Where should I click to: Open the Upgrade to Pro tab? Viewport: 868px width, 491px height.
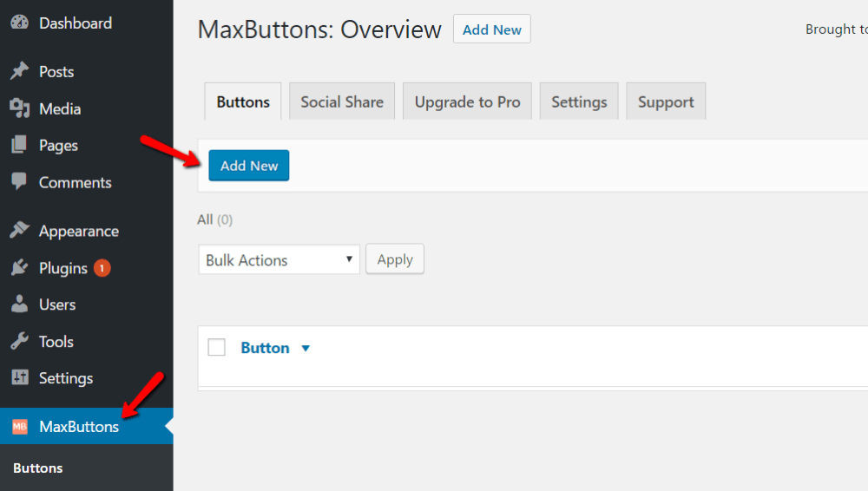[467, 102]
